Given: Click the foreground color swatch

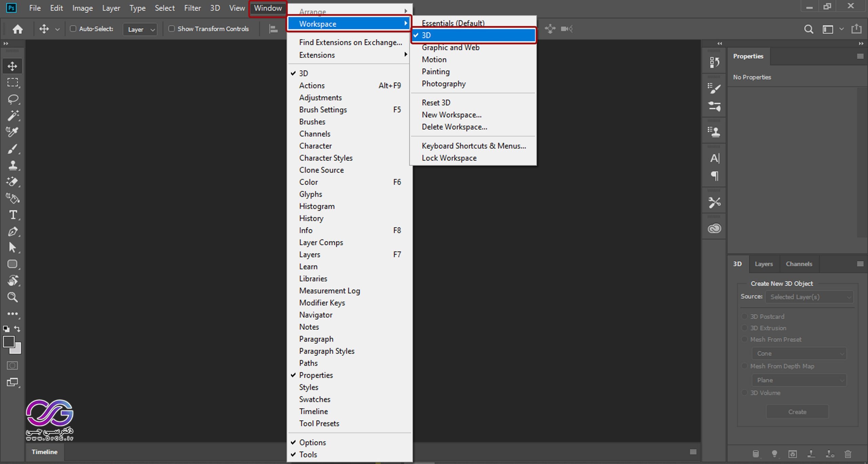Looking at the screenshot, I should click(x=8, y=341).
